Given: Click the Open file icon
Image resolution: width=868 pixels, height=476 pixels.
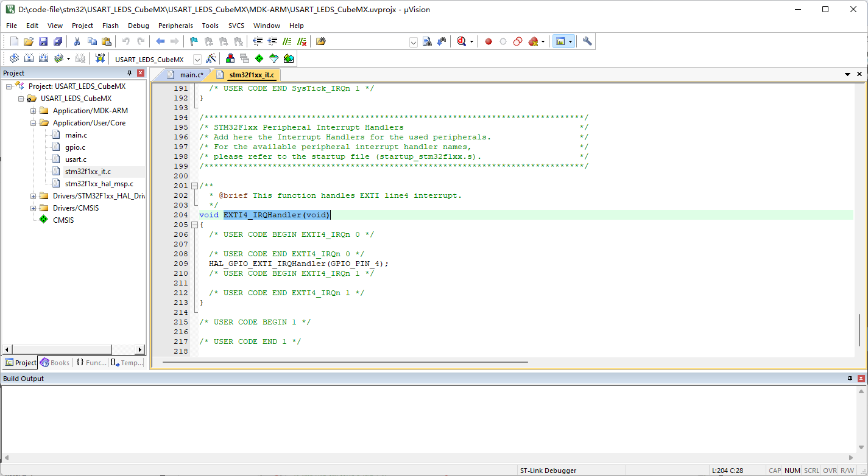Looking at the screenshot, I should [x=28, y=41].
